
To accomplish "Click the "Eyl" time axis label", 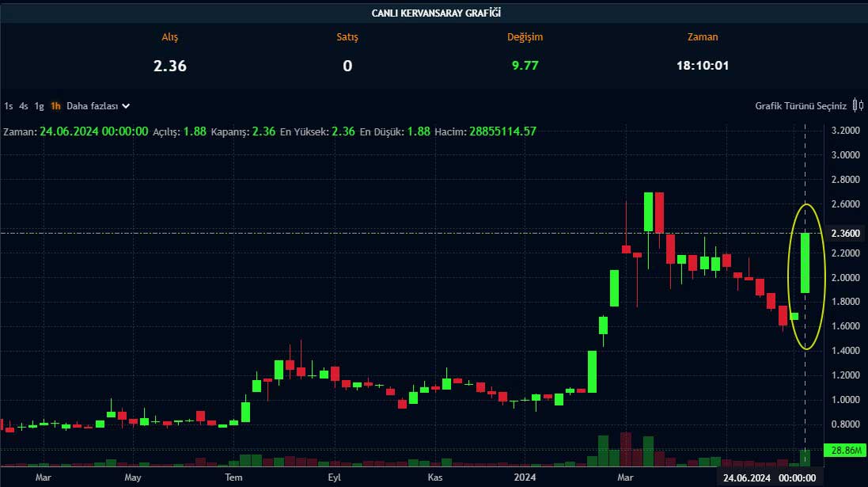I will click(x=335, y=477).
